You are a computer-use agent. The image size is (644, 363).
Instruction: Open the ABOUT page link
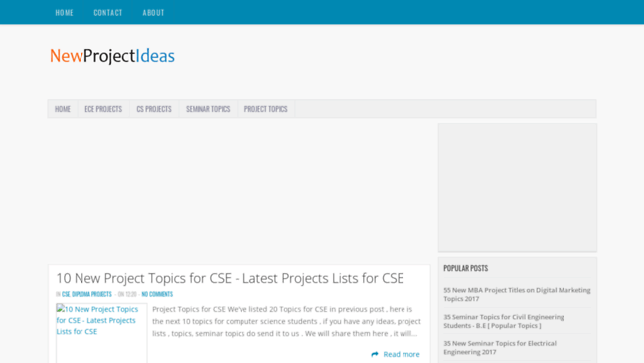tap(153, 12)
